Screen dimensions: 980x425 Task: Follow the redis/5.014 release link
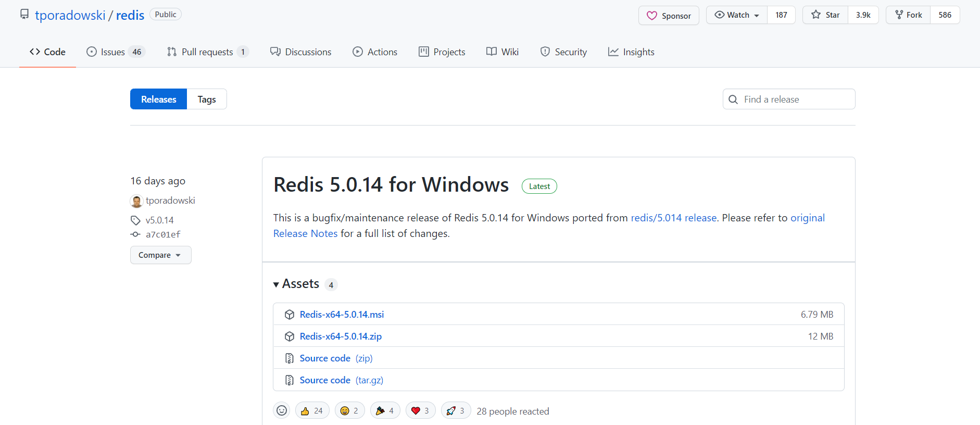[674, 218]
